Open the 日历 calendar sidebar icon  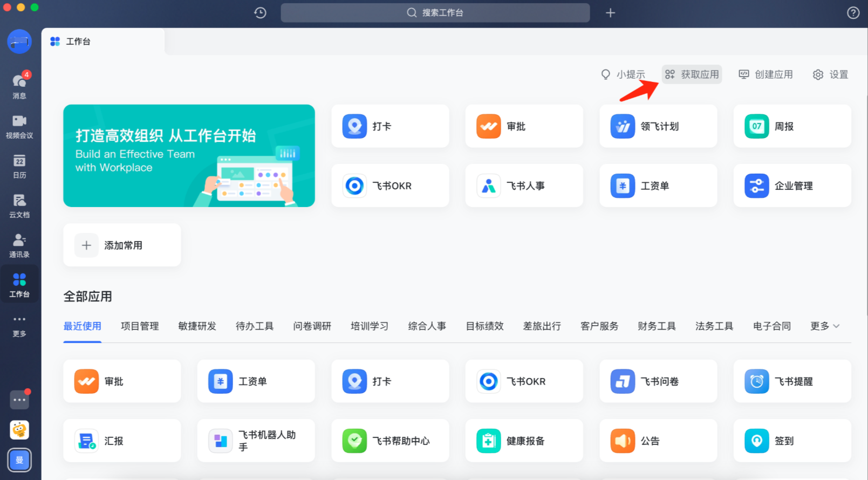click(x=19, y=166)
